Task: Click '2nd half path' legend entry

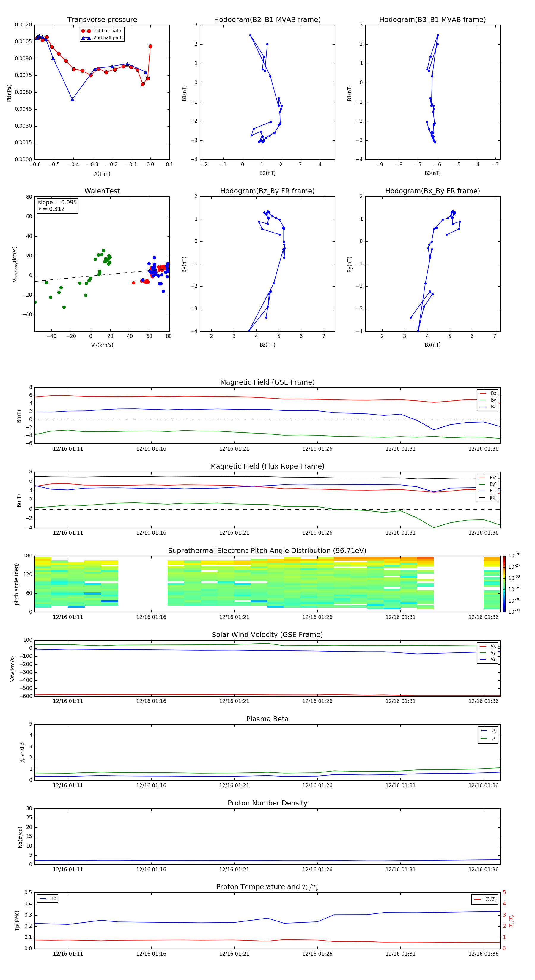Action: pos(102,38)
